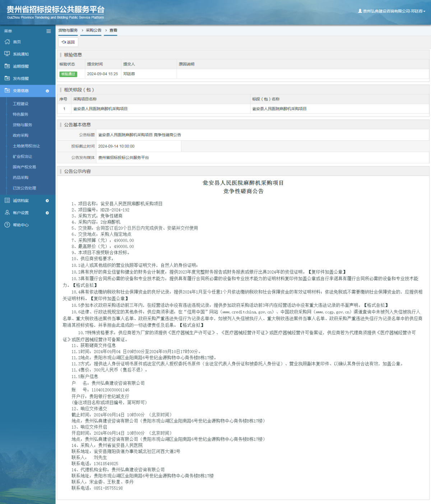Image resolution: width=431 pixels, height=504 pixels.
Task: Click the 发布提醒 sidebar icon
Action: pos(7,78)
